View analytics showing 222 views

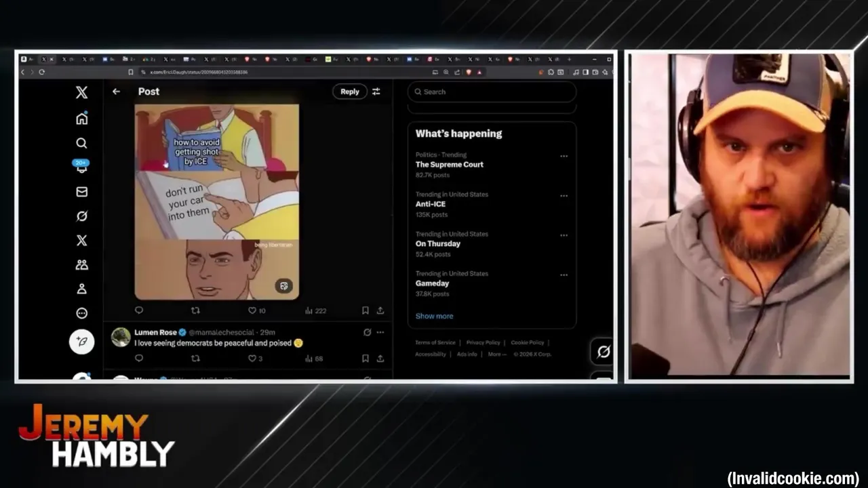pyautogui.click(x=315, y=310)
